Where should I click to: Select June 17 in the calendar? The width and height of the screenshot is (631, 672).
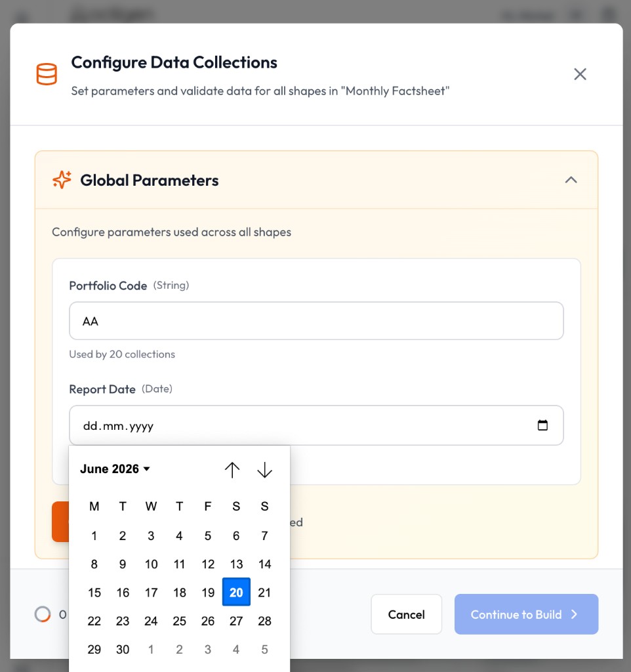tap(151, 593)
